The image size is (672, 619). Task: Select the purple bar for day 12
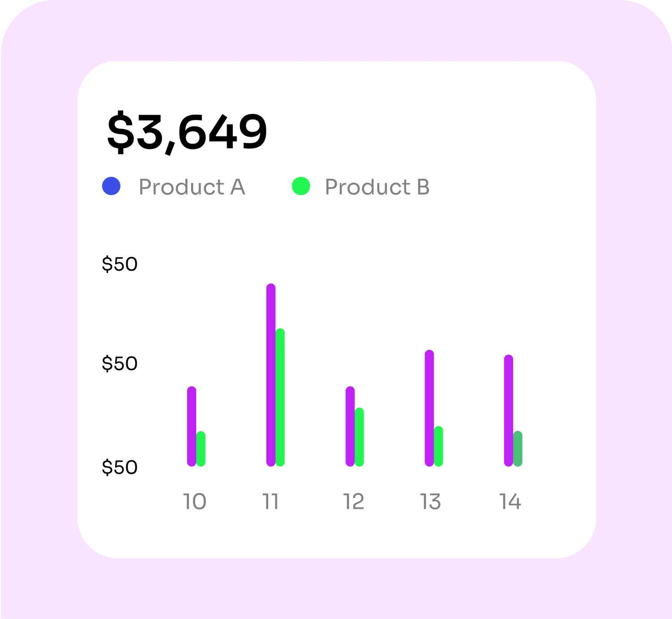350,426
